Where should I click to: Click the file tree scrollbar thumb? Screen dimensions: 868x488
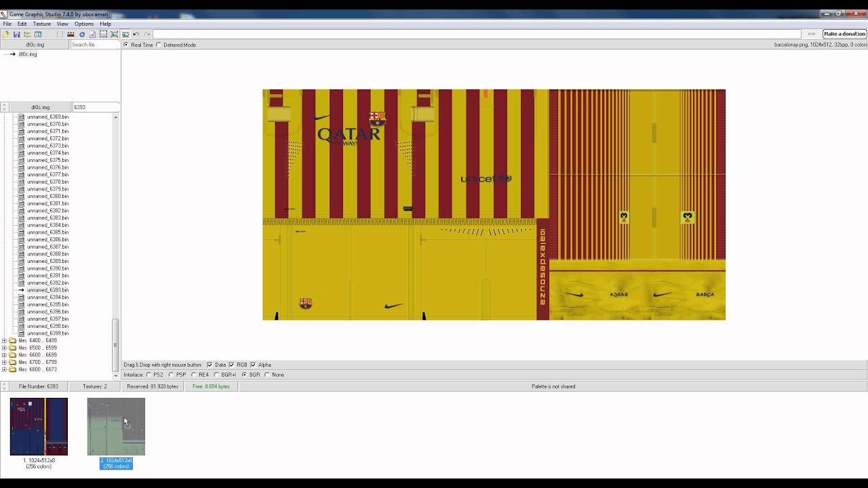pyautogui.click(x=115, y=345)
